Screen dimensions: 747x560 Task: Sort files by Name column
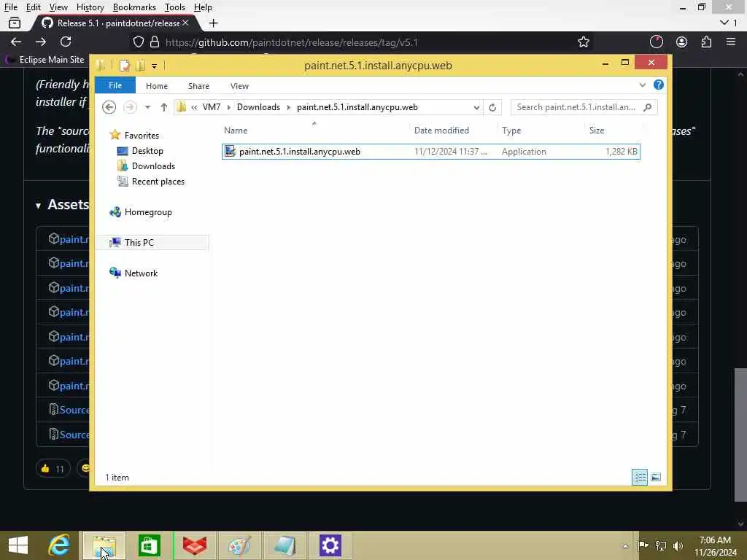[x=236, y=131]
